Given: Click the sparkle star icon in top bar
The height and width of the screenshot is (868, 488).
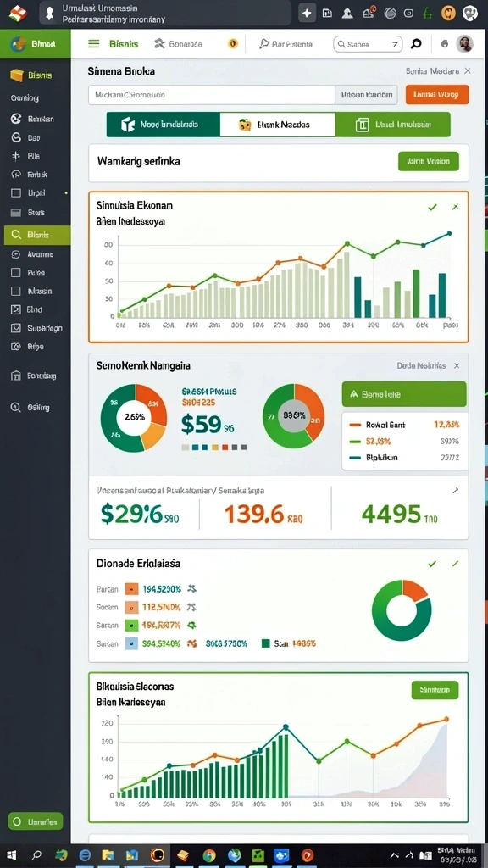Looking at the screenshot, I should point(307,13).
